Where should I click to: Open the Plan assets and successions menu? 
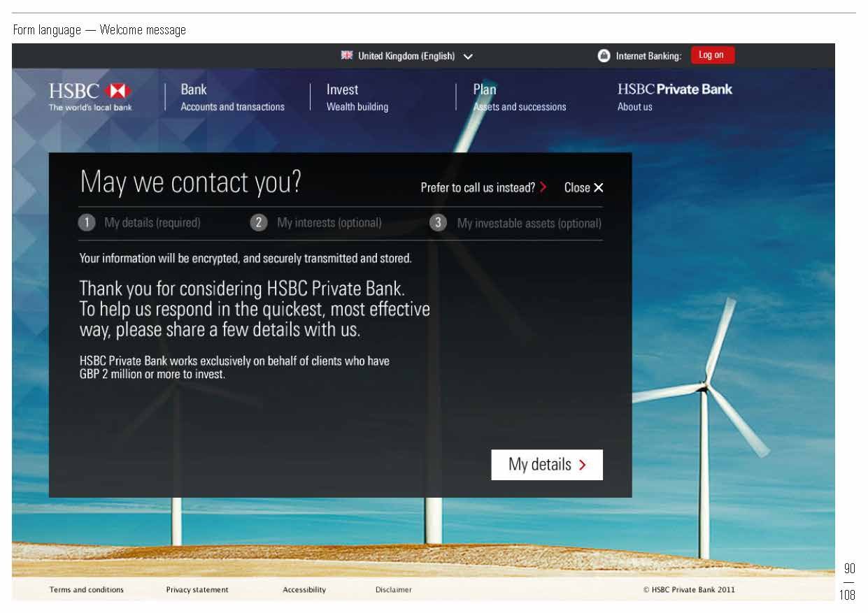[x=520, y=97]
